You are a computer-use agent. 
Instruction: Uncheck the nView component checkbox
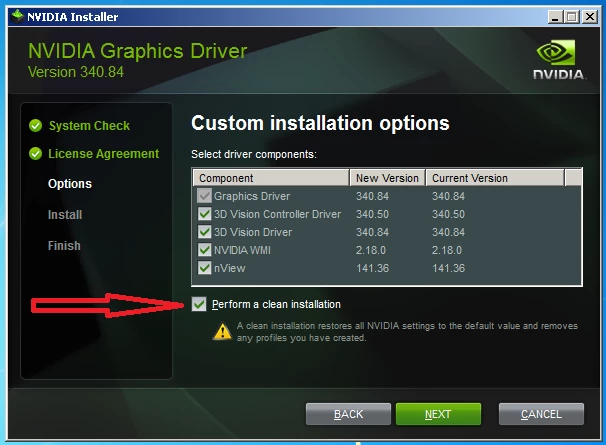click(x=204, y=268)
